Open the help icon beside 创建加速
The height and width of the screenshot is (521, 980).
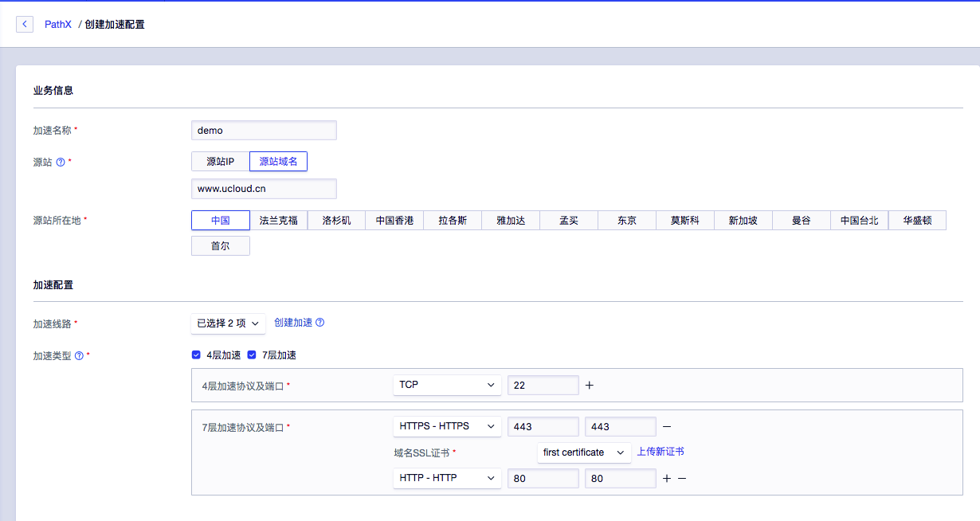tap(320, 323)
